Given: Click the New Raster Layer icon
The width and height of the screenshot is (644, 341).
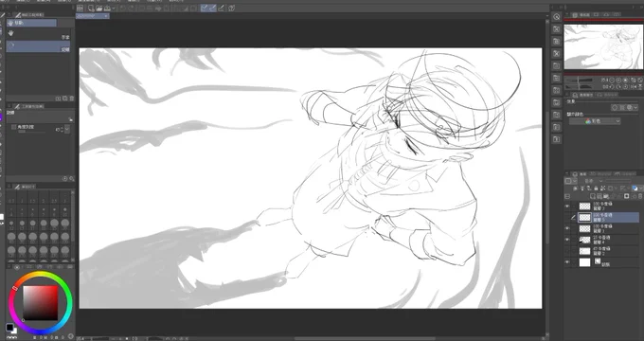Looking at the screenshot, I should [592, 196].
